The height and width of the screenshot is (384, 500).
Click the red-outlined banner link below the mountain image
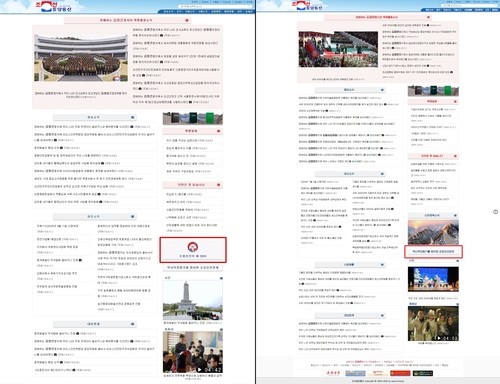pos(433,251)
